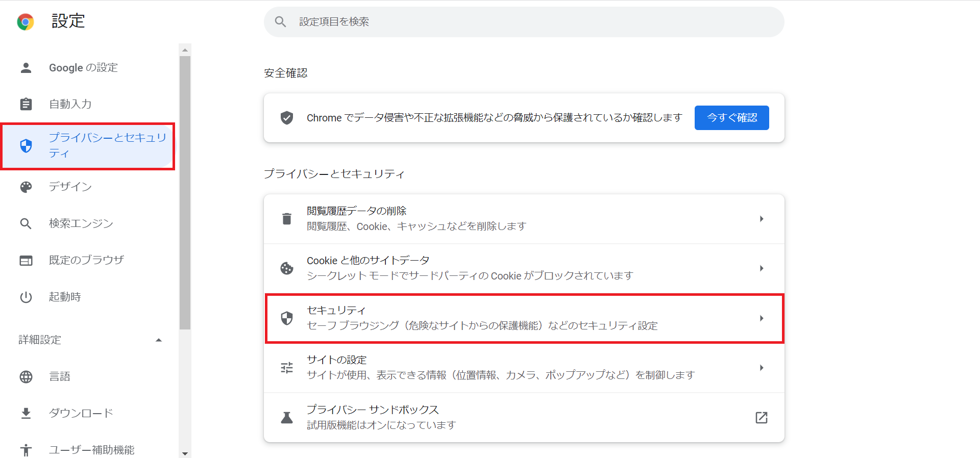Click the download arrow icon beside ダウンロード
980x458 pixels.
[x=26, y=413]
